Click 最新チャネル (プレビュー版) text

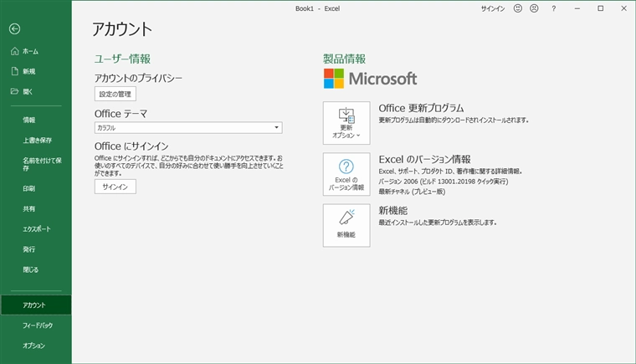pyautogui.click(x=412, y=192)
